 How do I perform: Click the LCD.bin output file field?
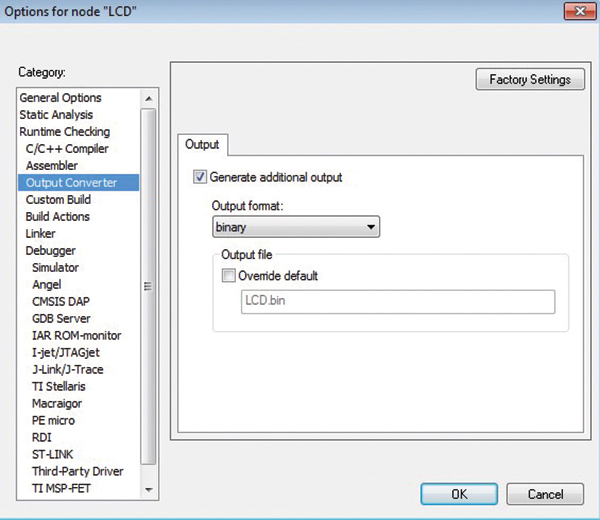[x=395, y=302]
